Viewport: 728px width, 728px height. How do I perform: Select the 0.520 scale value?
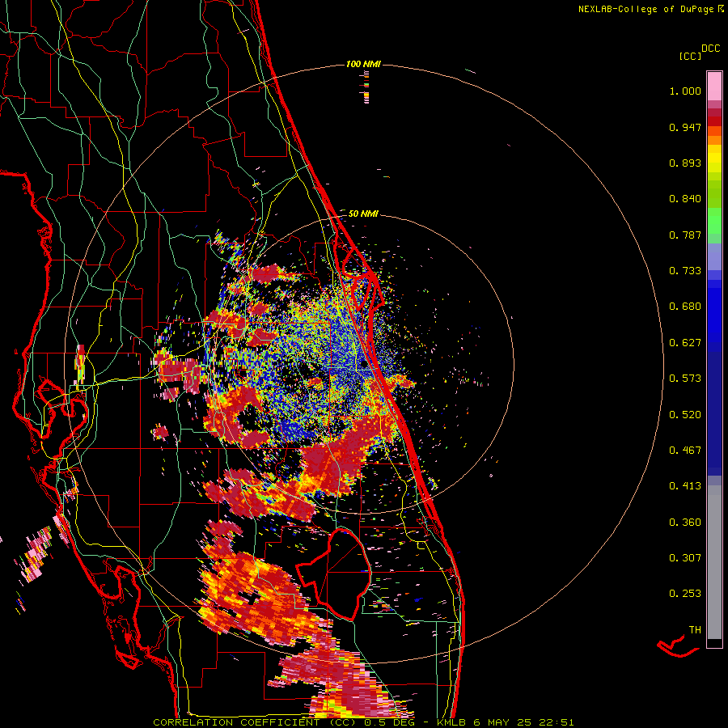(x=685, y=415)
